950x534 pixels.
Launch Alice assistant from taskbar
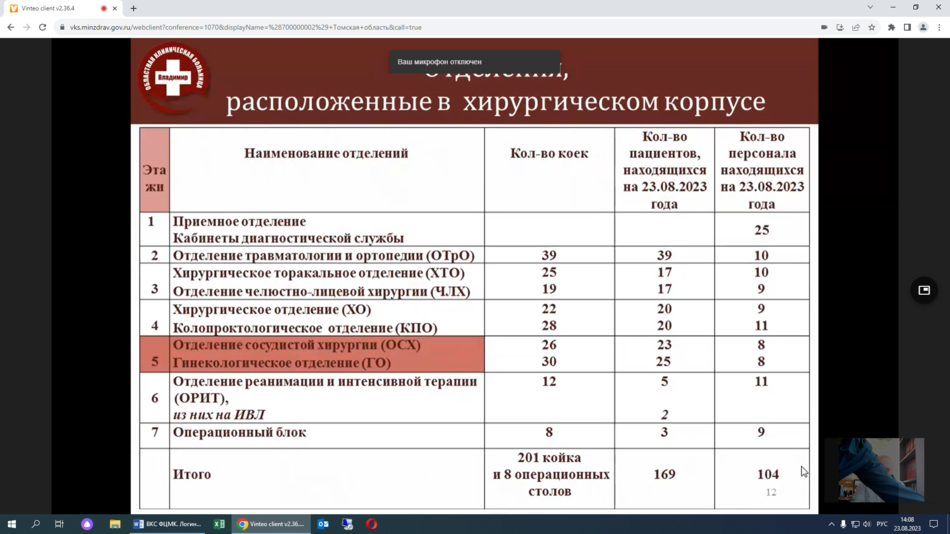pyautogui.click(x=87, y=524)
